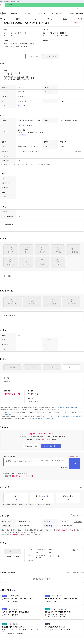84x644 pixels.
Task: Click the 주택자금 지원 icon
Action: [x=10, y=262]
